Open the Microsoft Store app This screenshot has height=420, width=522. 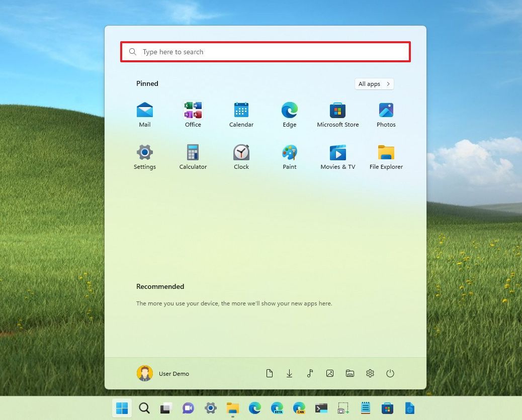point(338,113)
